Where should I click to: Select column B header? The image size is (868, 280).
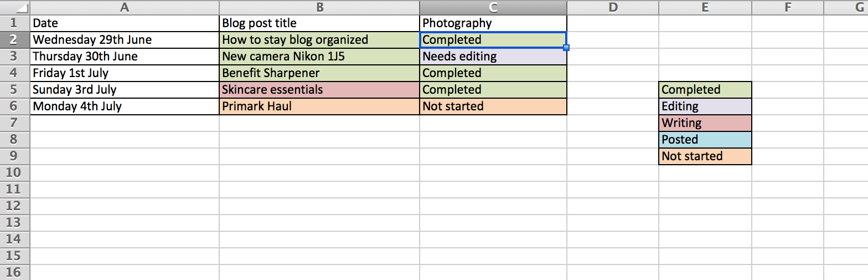click(x=319, y=8)
